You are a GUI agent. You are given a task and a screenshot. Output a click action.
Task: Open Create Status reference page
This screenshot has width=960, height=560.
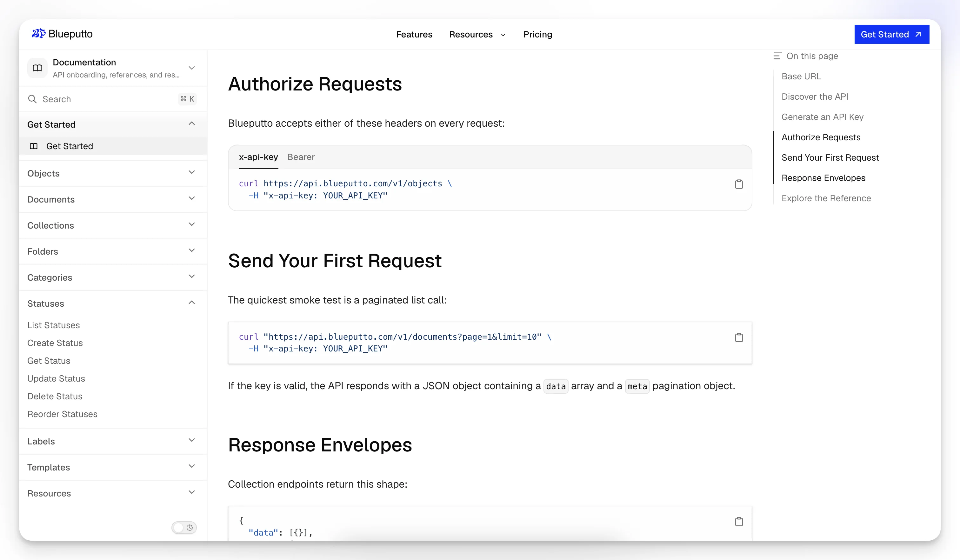pyautogui.click(x=55, y=343)
